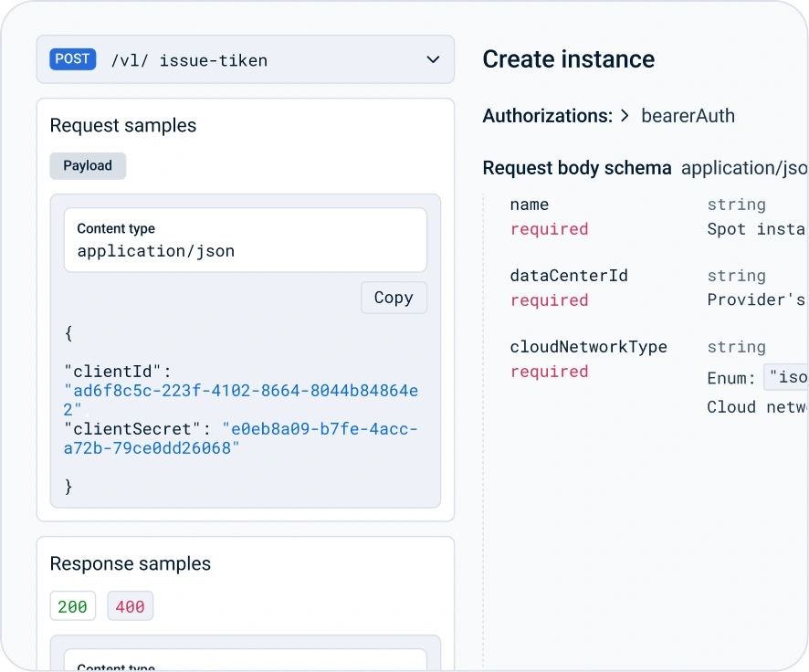Screen dimensions: 809x672
Task: Click the clientSecret value string
Action: 240,438
